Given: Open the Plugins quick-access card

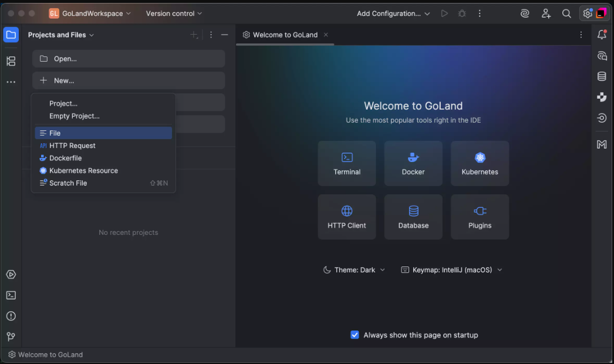Looking at the screenshot, I should [480, 217].
